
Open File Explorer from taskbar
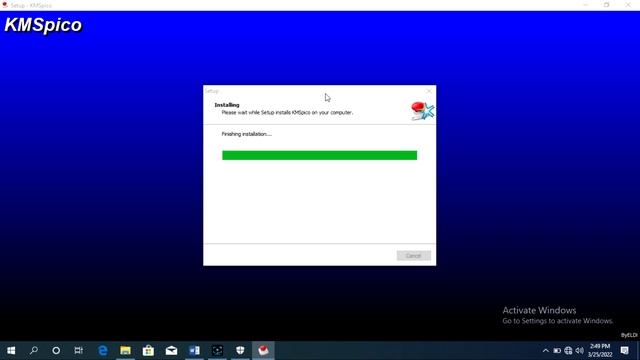tap(125, 350)
